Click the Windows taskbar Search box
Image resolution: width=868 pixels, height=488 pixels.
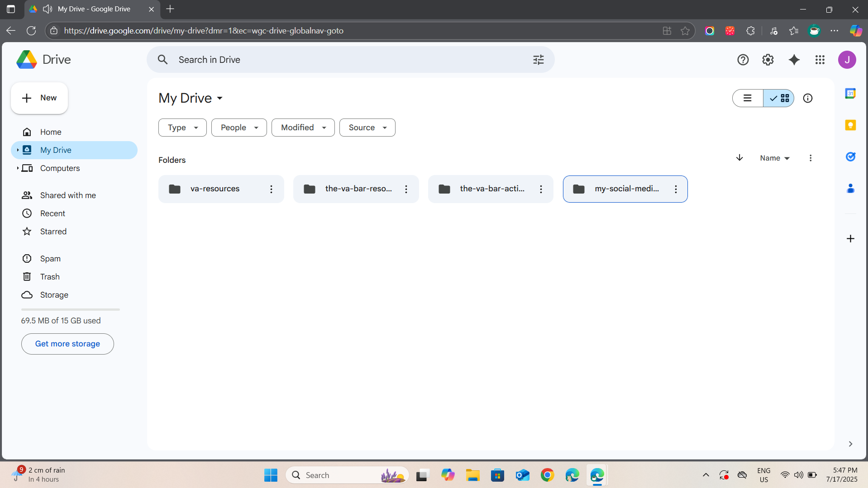click(347, 475)
